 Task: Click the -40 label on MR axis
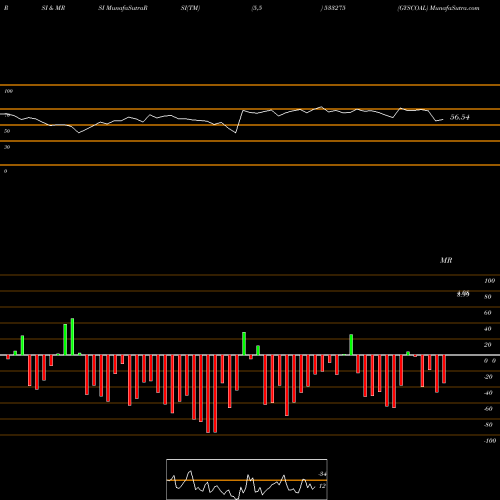point(488,393)
